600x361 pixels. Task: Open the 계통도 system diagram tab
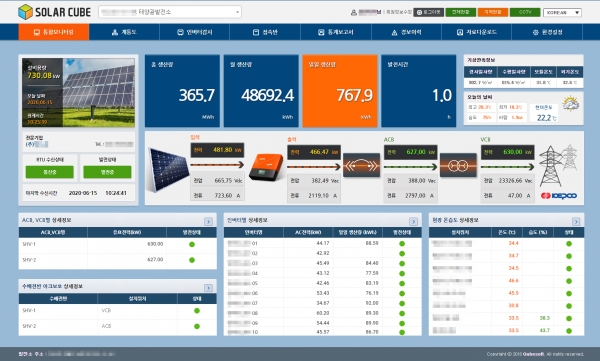pyautogui.click(x=124, y=32)
